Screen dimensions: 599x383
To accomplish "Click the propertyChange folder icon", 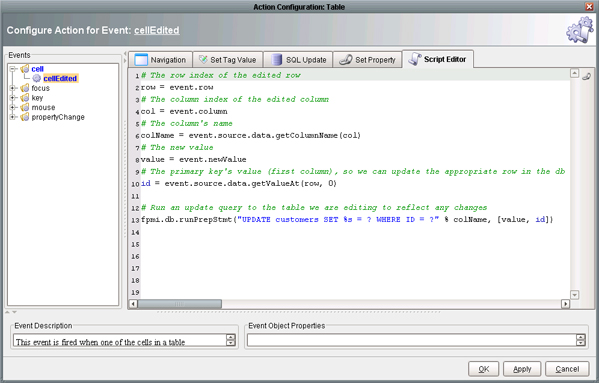I will pos(25,117).
